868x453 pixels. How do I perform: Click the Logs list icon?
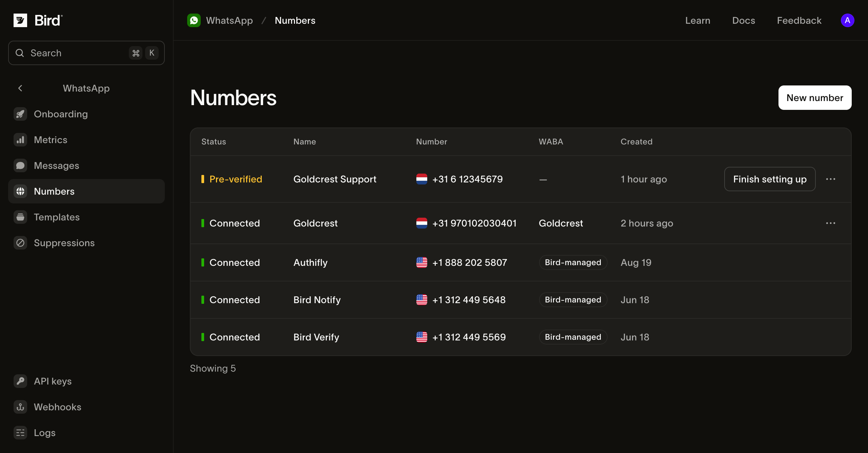tap(20, 433)
